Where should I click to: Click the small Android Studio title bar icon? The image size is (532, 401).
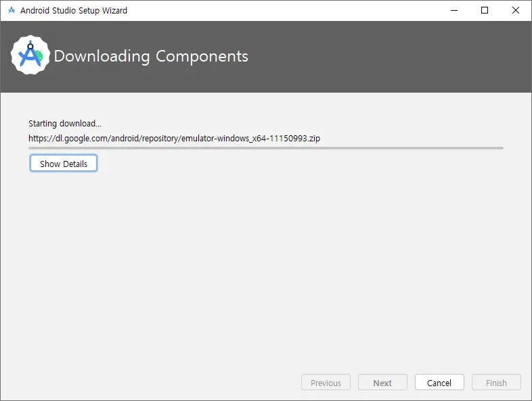[12, 10]
